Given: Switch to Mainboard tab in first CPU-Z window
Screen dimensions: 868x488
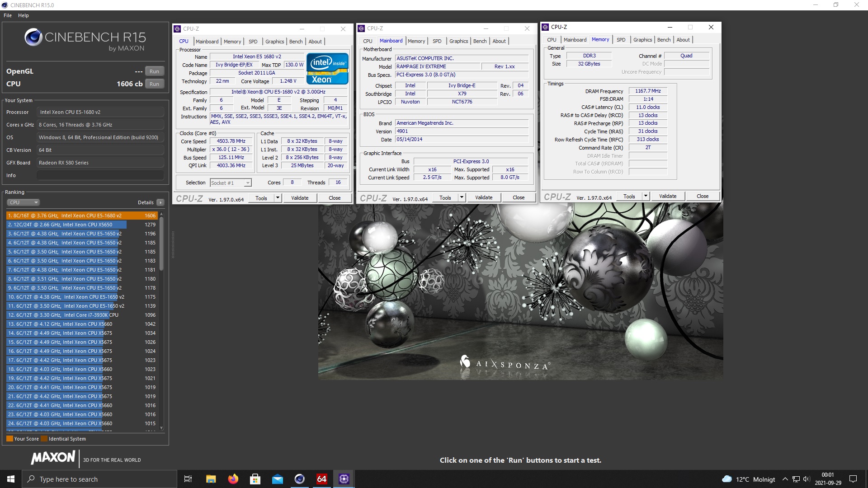Looking at the screenshot, I should pyautogui.click(x=207, y=42).
